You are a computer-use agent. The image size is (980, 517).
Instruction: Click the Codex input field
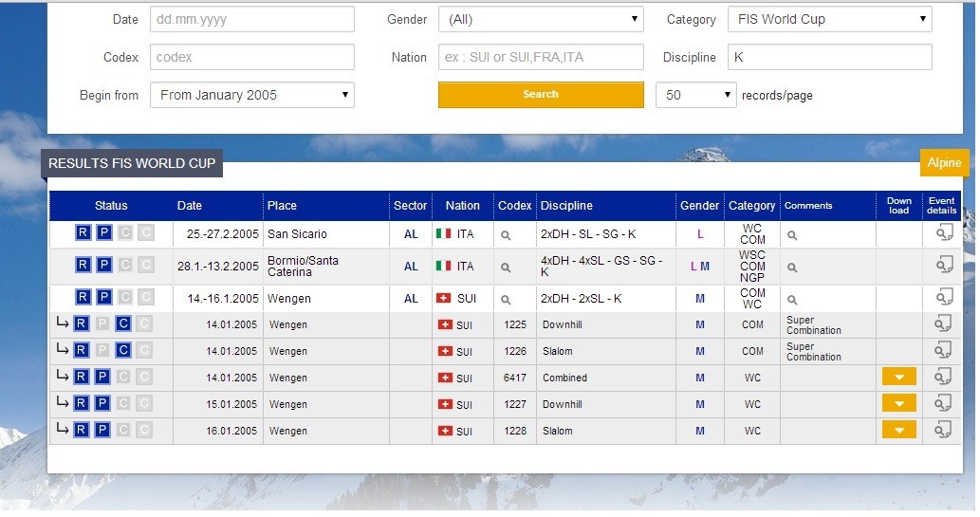tap(251, 57)
